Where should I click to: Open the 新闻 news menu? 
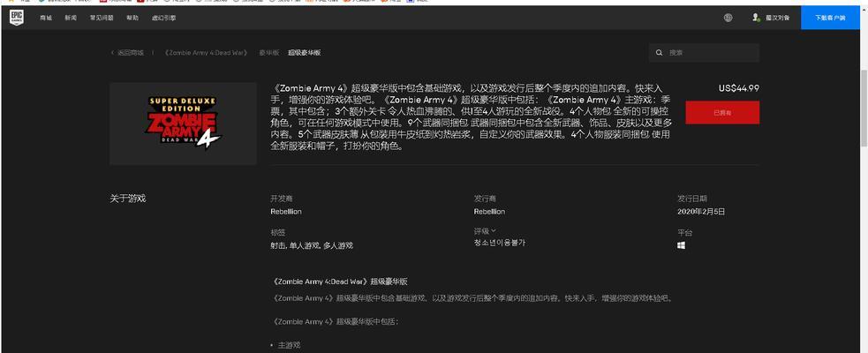[71, 18]
